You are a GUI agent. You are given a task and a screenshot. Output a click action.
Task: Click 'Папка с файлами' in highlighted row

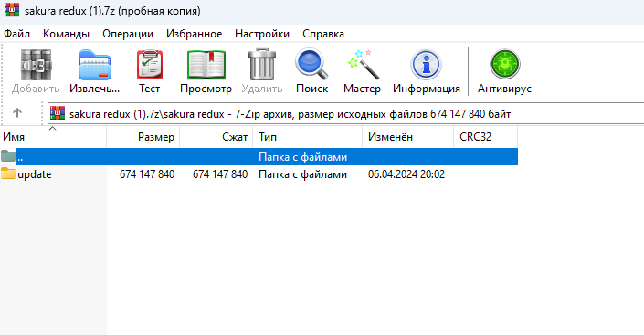(x=302, y=157)
